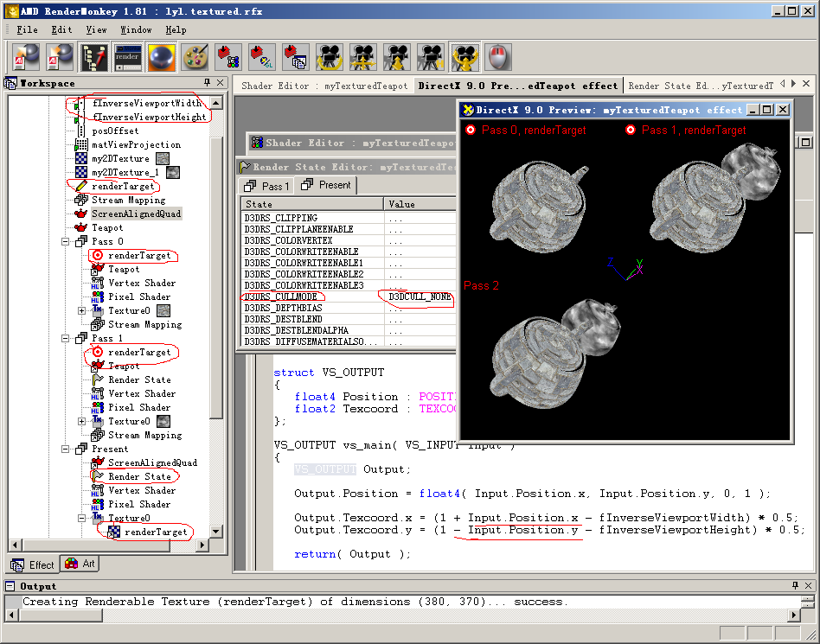Click the my2DTexture_1 texture thumbnail
The width and height of the screenshot is (820, 644).
click(x=173, y=173)
